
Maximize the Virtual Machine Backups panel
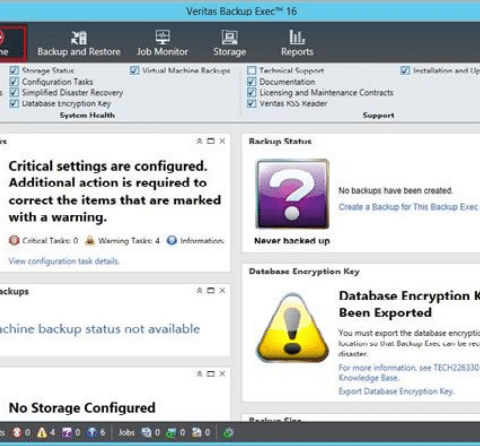click(211, 291)
